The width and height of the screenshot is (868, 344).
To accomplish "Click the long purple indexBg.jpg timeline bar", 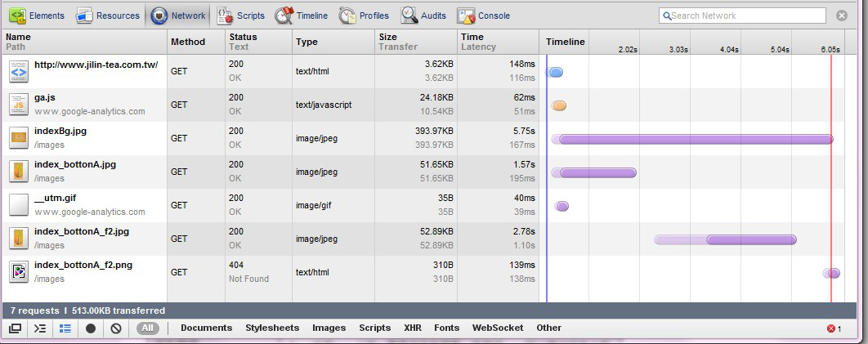I will (692, 139).
